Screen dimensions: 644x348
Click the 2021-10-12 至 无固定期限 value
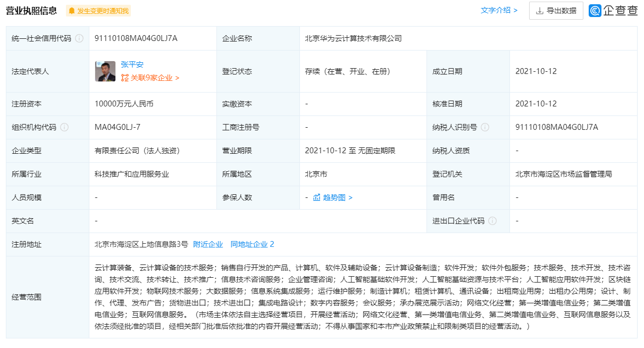tap(350, 151)
